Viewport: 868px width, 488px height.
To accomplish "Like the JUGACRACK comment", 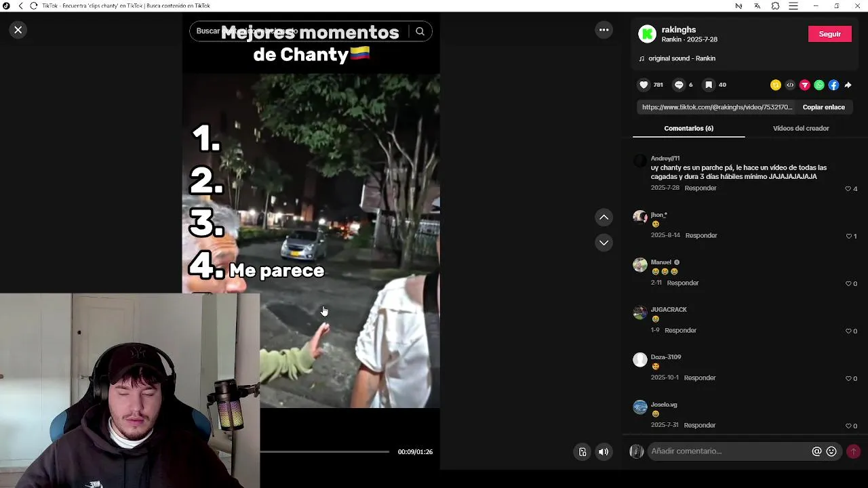I will 848,331.
